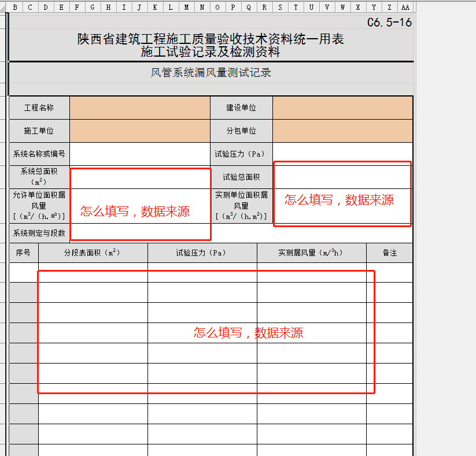Click the orange input cell next to 工程名称

pyautogui.click(x=140, y=107)
